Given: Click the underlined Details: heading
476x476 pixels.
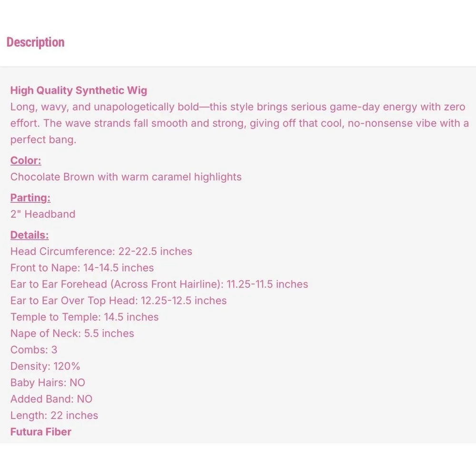Looking at the screenshot, I should pyautogui.click(x=30, y=235).
